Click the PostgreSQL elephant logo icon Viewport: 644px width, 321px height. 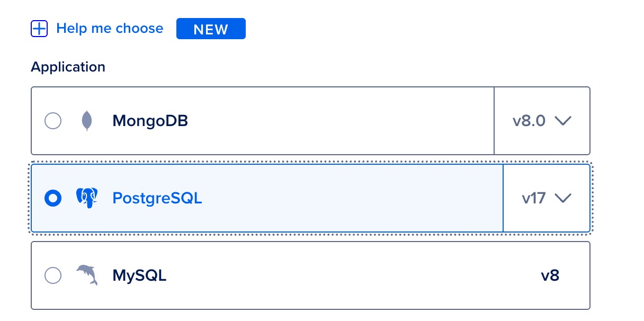87,198
